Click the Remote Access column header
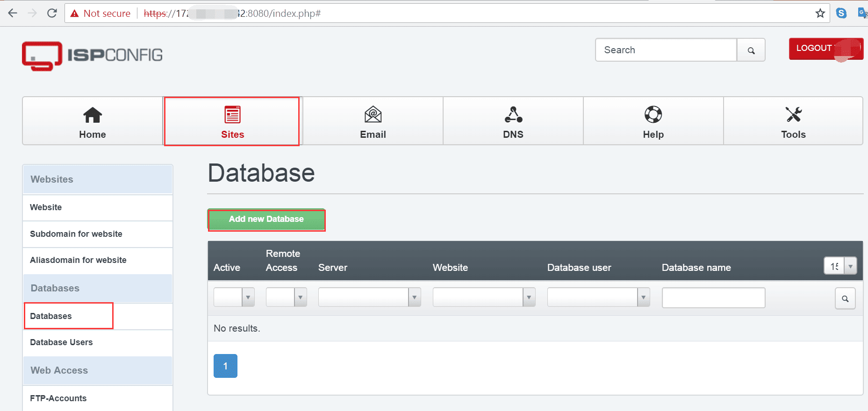 [283, 261]
